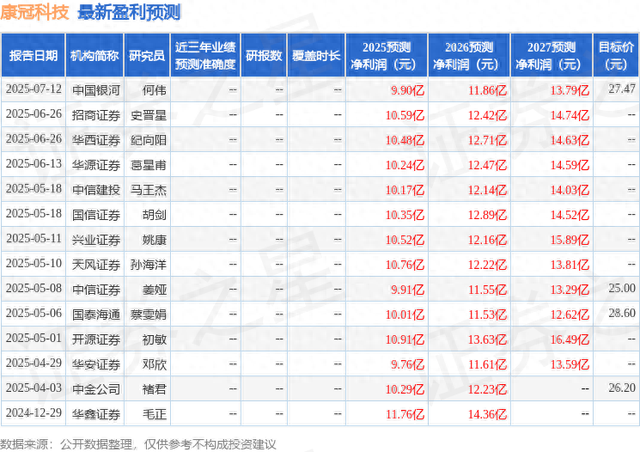Select the 2026预测净利润 column header

469,55
